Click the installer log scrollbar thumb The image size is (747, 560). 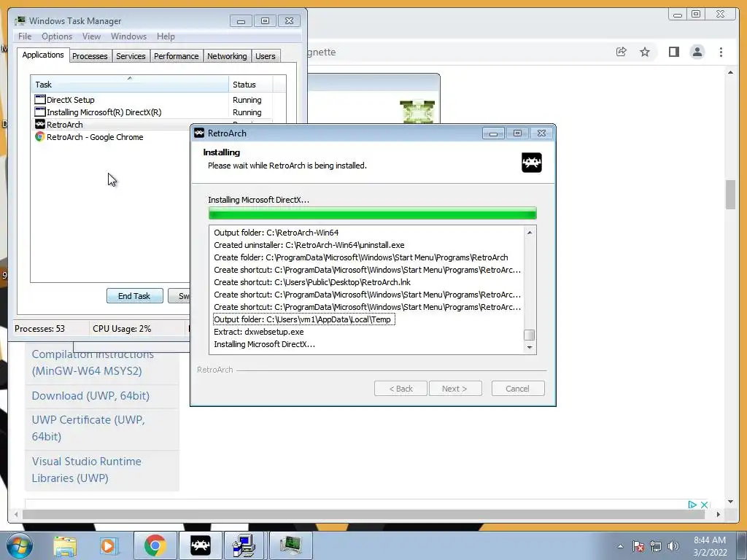pos(530,335)
